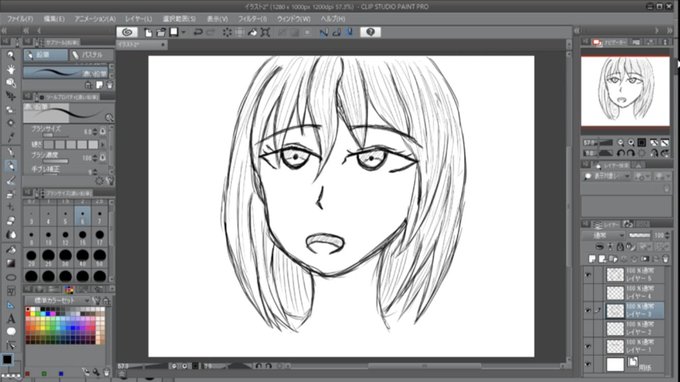Click the new raster layer icon
The width and height of the screenshot is (680, 382).
[592, 259]
